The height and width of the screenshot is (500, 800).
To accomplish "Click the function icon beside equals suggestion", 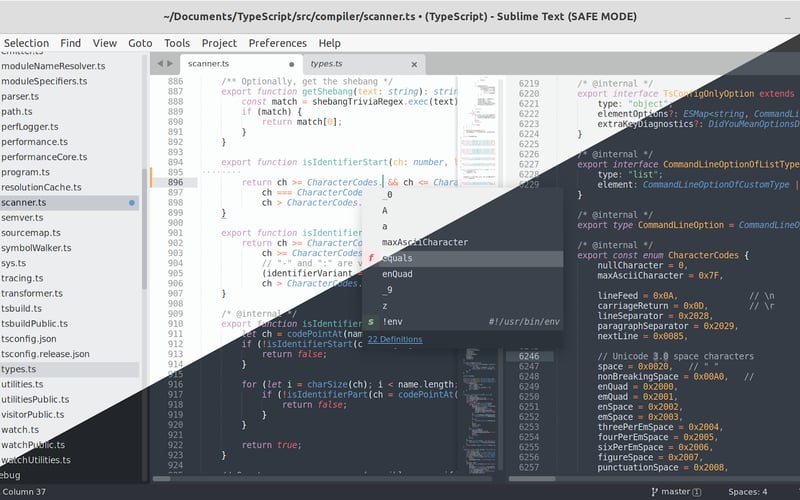I will (x=371, y=258).
